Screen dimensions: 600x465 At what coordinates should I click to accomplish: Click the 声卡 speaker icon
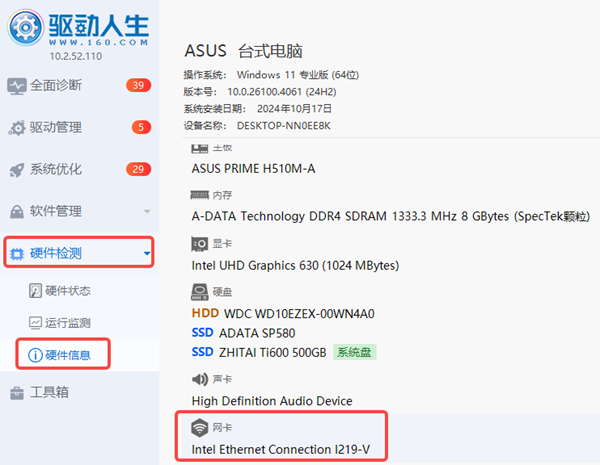pyautogui.click(x=200, y=379)
